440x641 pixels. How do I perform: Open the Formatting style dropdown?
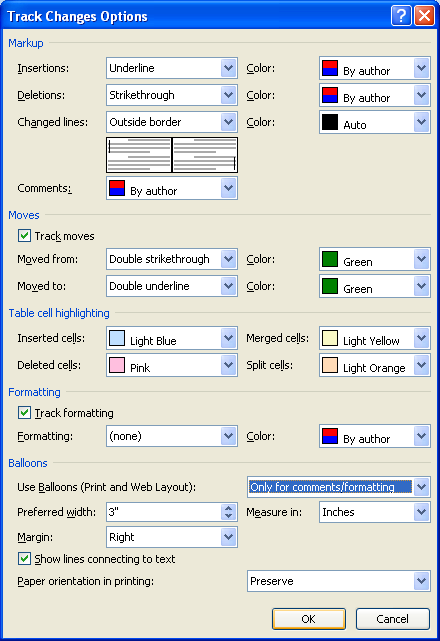(172, 436)
